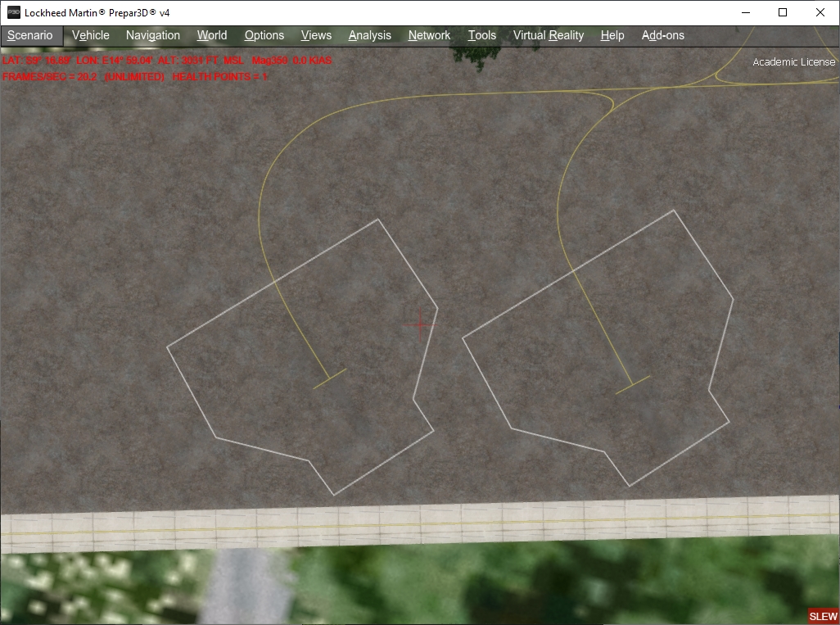Open the Virtual Reality menu
The width and height of the screenshot is (840, 625).
[x=548, y=35]
